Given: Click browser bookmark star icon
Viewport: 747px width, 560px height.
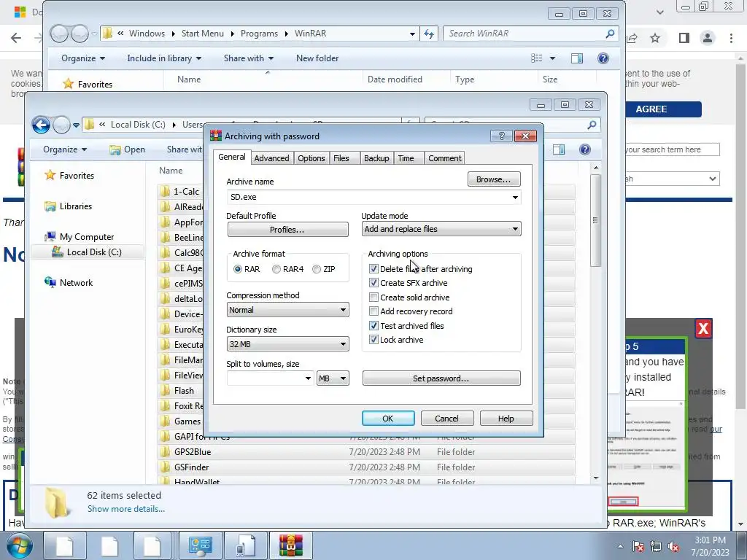Looking at the screenshot, I should pyautogui.click(x=656, y=38).
